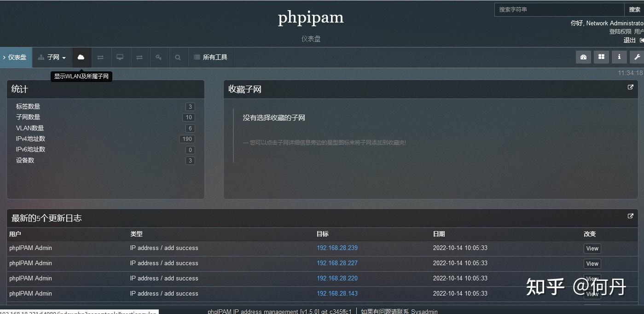Click the dashboard gauge icon button
Viewport: 644px width, 314px height.
(x=583, y=57)
